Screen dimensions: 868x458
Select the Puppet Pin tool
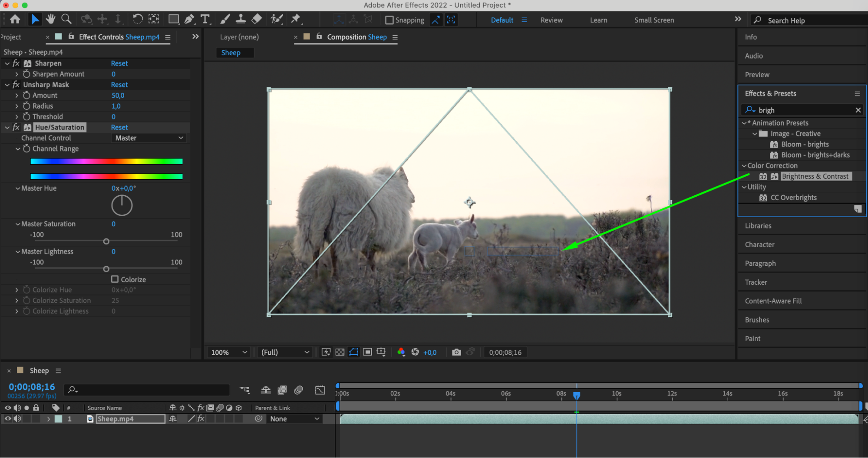(296, 19)
